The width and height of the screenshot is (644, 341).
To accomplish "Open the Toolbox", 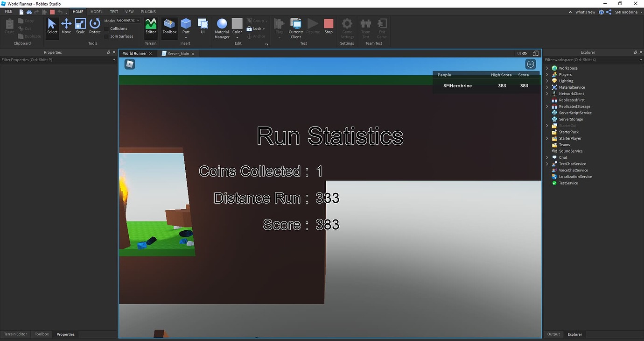I will [169, 27].
